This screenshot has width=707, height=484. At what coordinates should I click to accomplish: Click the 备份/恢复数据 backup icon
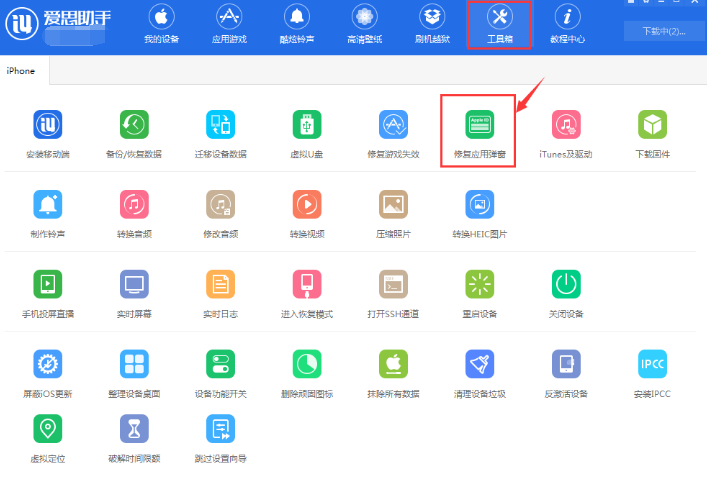133,125
